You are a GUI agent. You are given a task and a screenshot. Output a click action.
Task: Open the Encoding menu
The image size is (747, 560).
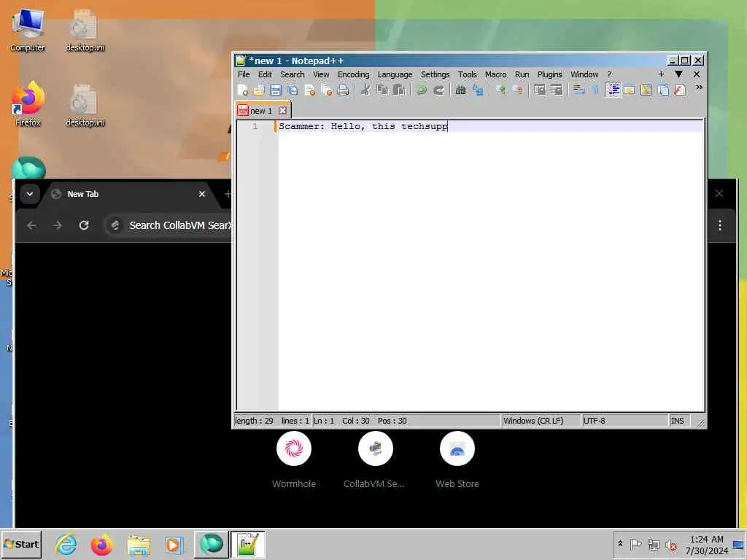354,74
